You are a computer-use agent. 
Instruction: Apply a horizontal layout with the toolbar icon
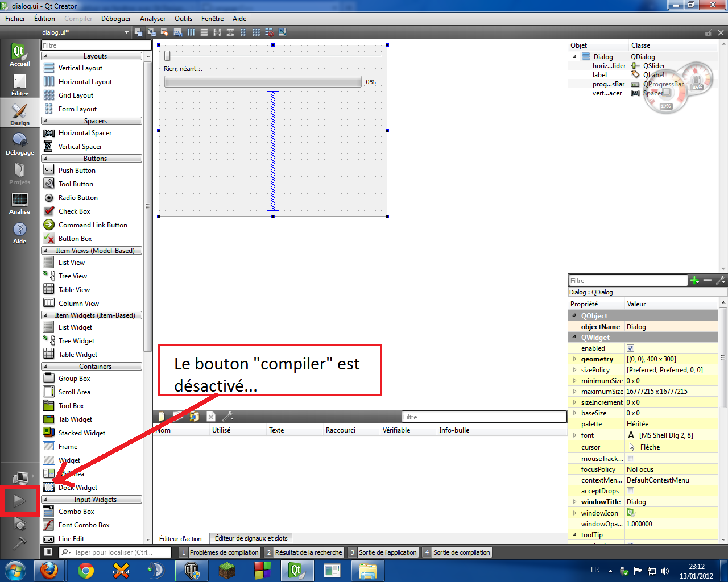(x=191, y=32)
